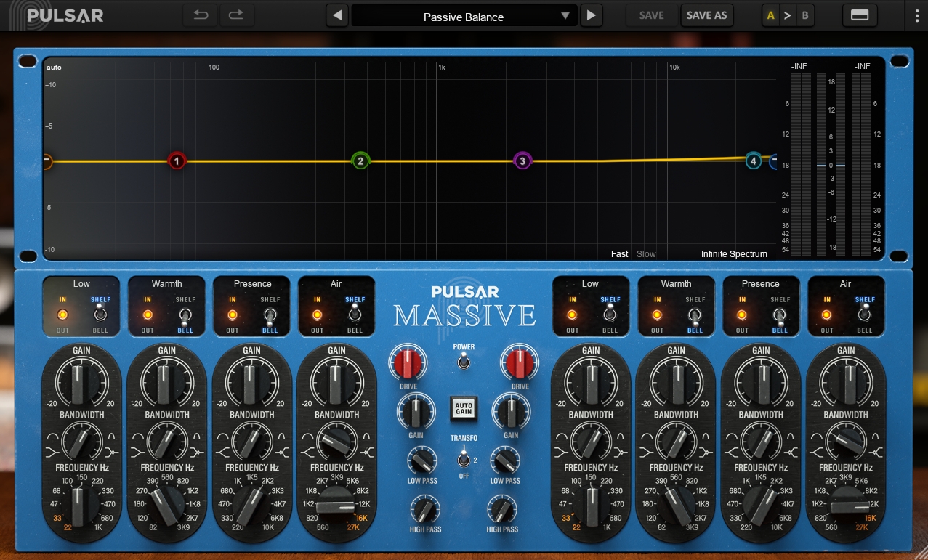Set the analyzer speed to Fast
Viewport: 928px width, 560px height.
[x=619, y=254]
